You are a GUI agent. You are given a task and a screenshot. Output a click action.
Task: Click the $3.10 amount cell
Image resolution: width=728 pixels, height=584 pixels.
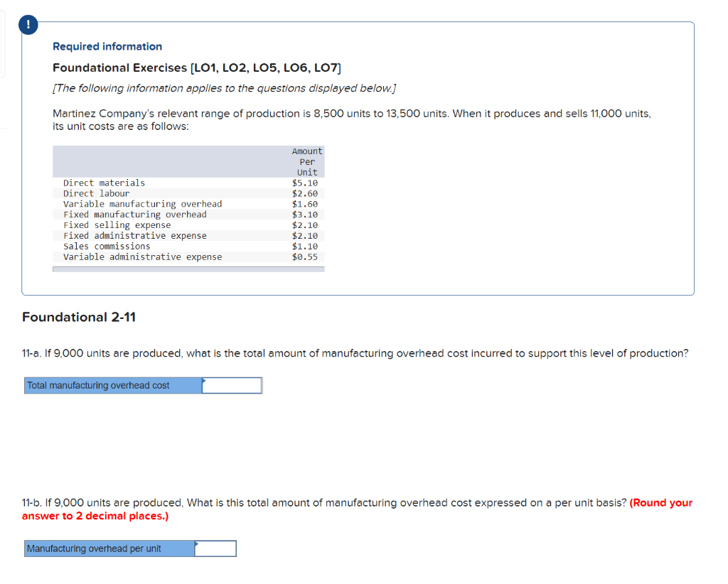click(x=305, y=215)
